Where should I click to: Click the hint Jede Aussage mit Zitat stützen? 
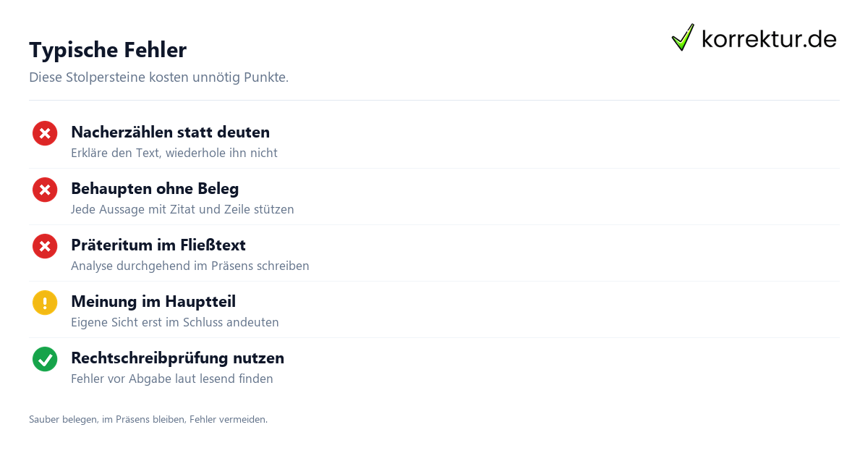click(x=182, y=209)
